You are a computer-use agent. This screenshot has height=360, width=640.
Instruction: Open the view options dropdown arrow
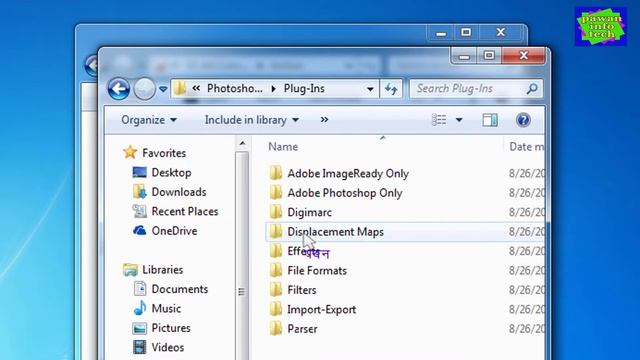click(459, 120)
